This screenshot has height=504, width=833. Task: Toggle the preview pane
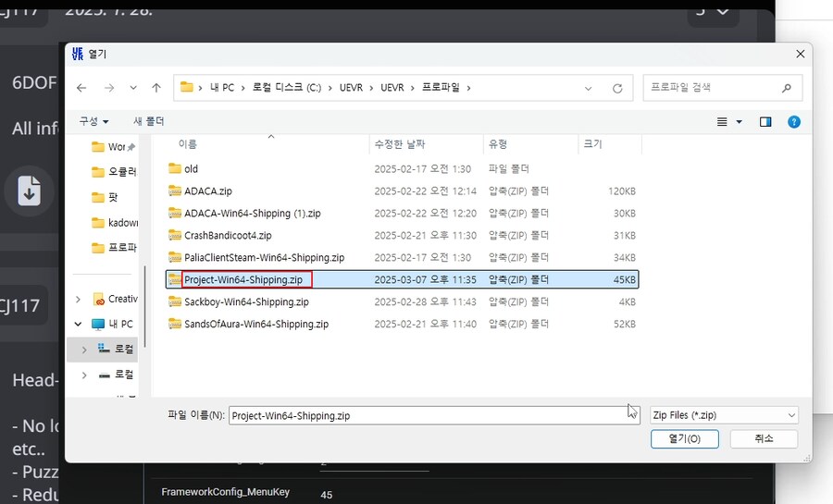point(765,122)
